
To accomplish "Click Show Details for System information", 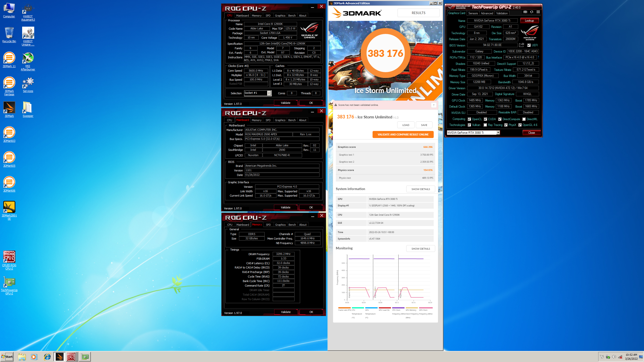I will [x=421, y=189].
